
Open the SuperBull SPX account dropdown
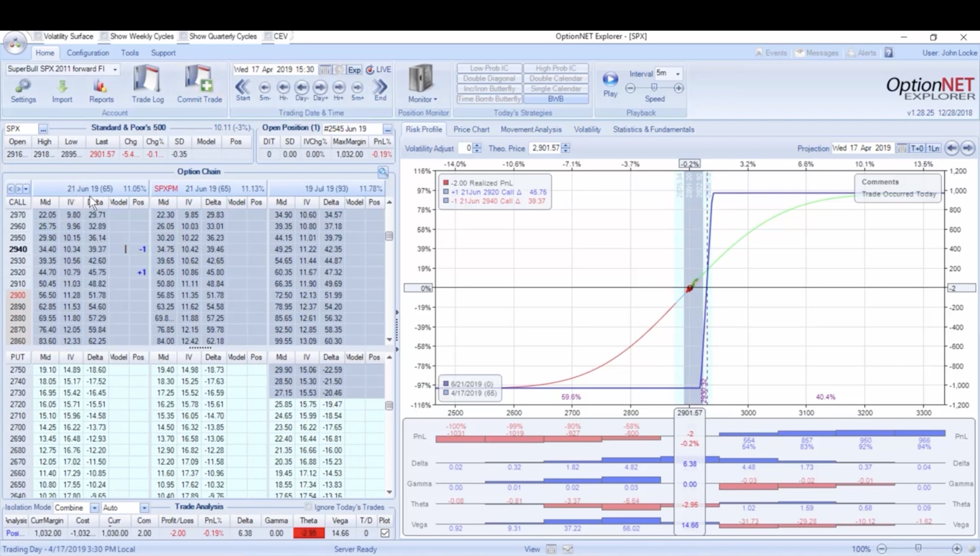pos(115,69)
